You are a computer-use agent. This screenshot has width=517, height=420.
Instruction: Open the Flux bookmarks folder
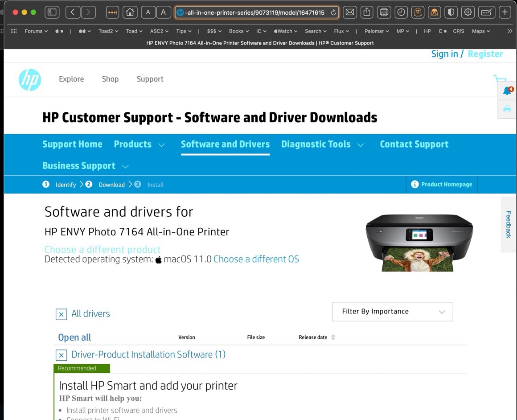click(x=341, y=31)
